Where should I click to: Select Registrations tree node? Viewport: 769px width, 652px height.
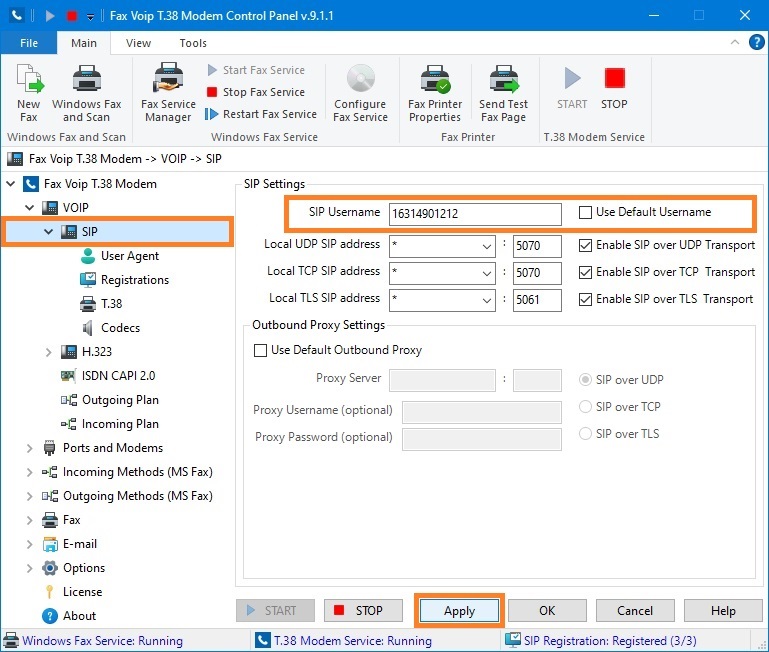[x=124, y=280]
